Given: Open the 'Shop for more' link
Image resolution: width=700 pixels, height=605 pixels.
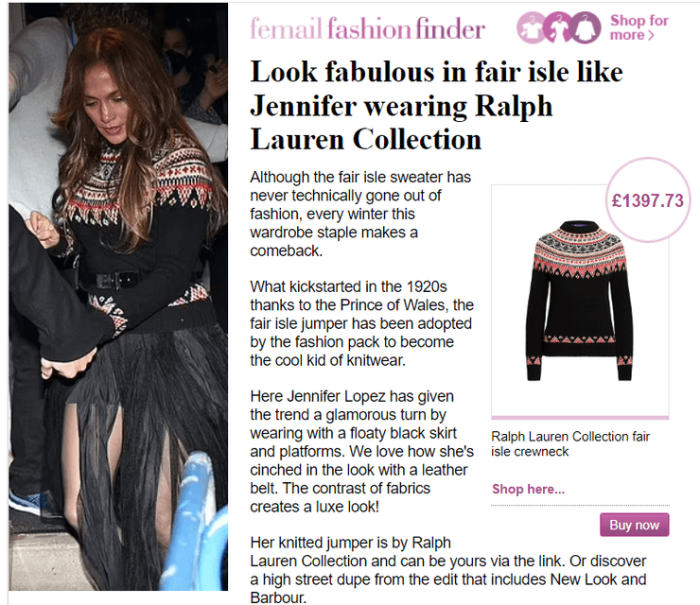Looking at the screenshot, I should click(x=639, y=27).
